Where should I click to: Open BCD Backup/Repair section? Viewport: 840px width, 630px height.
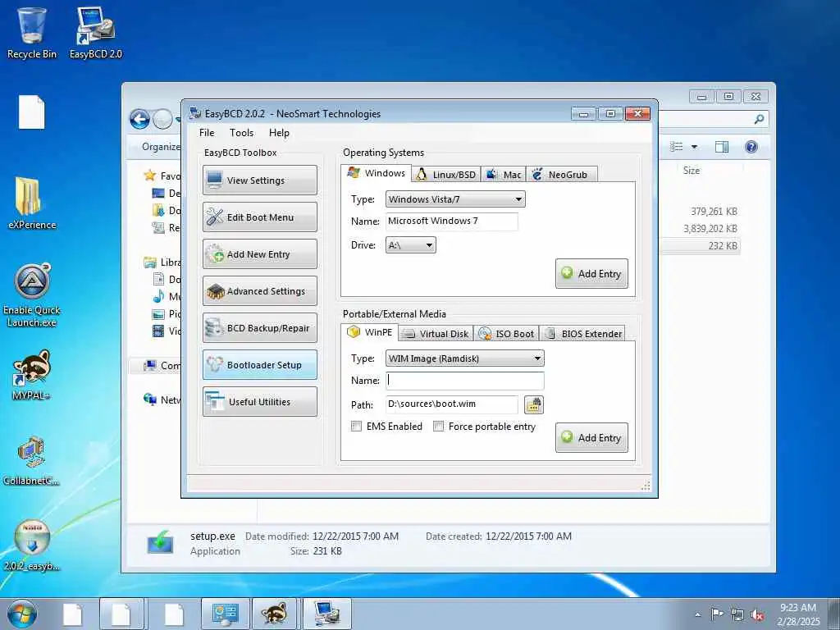(260, 328)
